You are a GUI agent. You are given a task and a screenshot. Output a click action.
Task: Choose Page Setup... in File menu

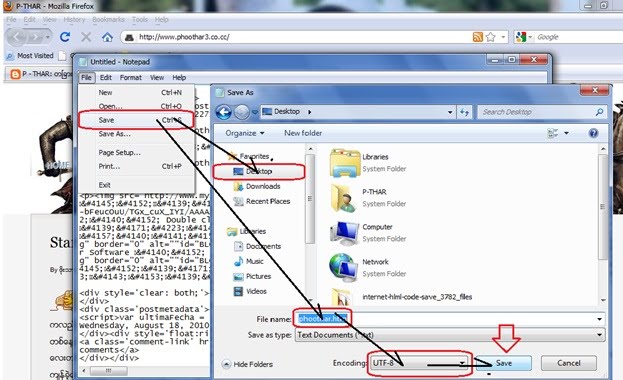coord(136,153)
